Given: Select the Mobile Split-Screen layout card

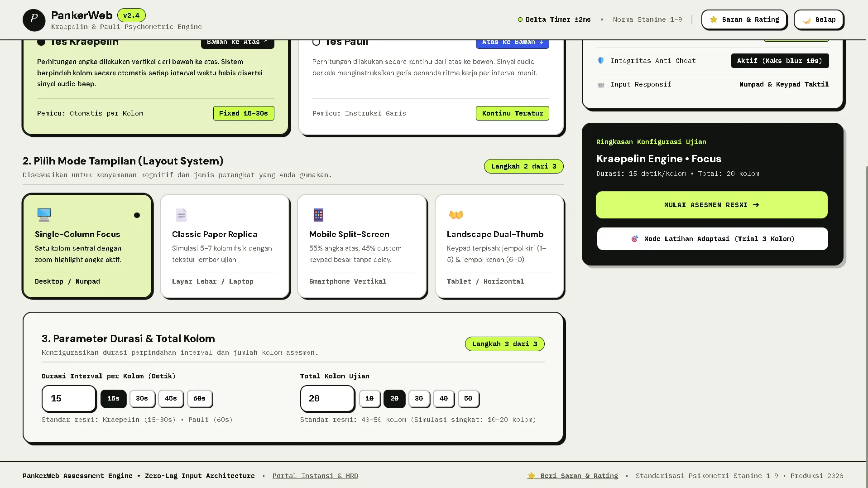Looking at the screenshot, I should (x=362, y=246).
